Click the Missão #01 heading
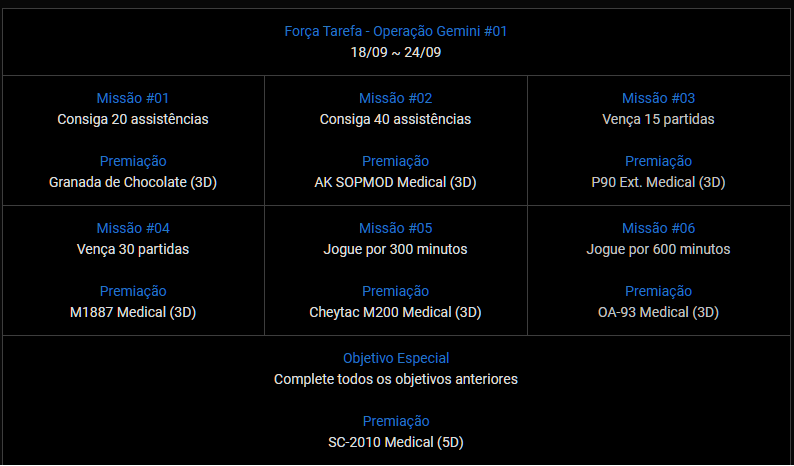Viewport: 794px width, 466px height. click(x=133, y=98)
